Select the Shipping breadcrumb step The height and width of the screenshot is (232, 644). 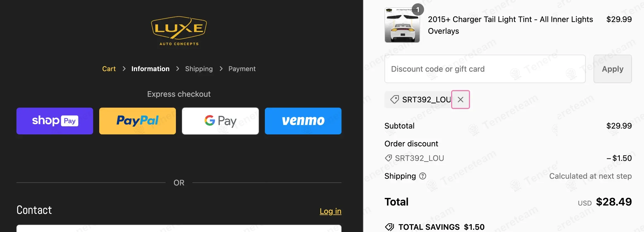[x=199, y=69]
